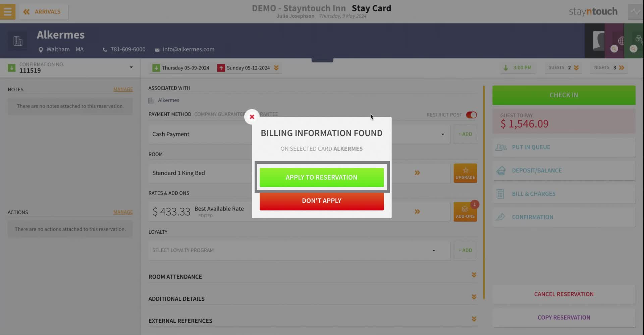Click the Deposit/Balance icon
The height and width of the screenshot is (335, 644).
[501, 171]
